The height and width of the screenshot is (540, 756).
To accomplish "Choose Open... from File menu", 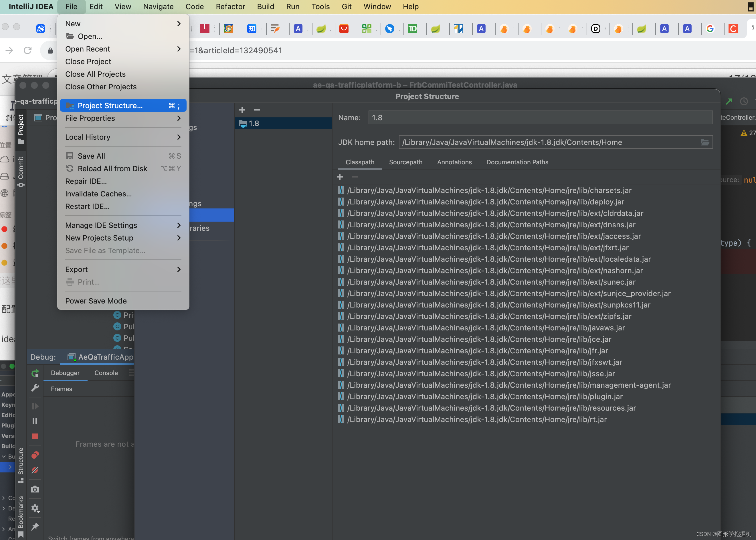I will click(123, 36).
